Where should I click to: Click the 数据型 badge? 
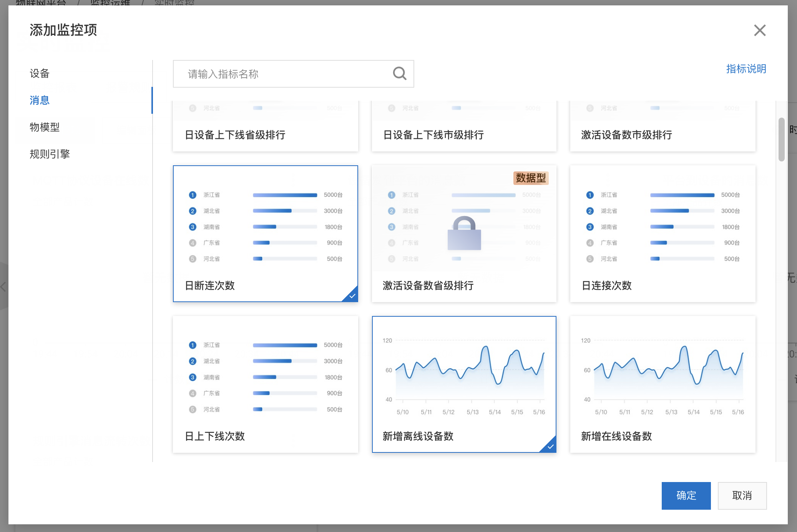click(x=531, y=178)
